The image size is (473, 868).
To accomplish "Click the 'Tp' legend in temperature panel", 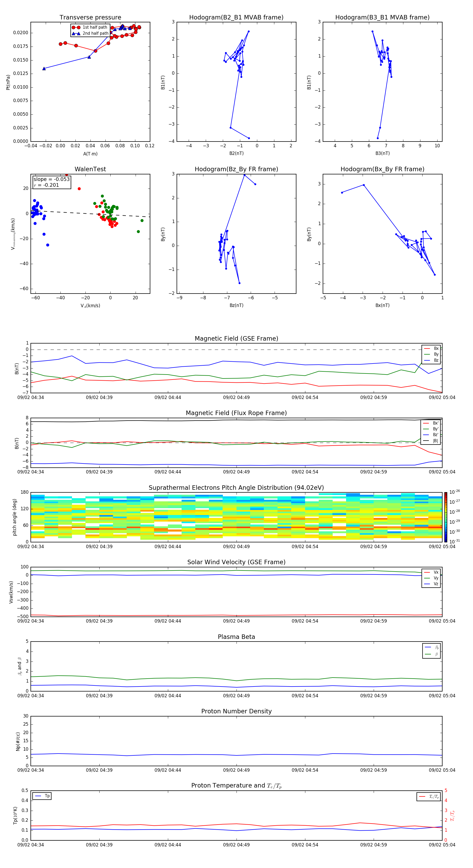I will coord(42,796).
